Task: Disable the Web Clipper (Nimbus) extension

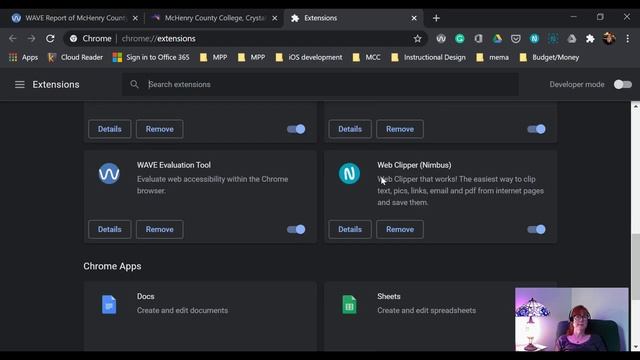Action: tap(536, 229)
